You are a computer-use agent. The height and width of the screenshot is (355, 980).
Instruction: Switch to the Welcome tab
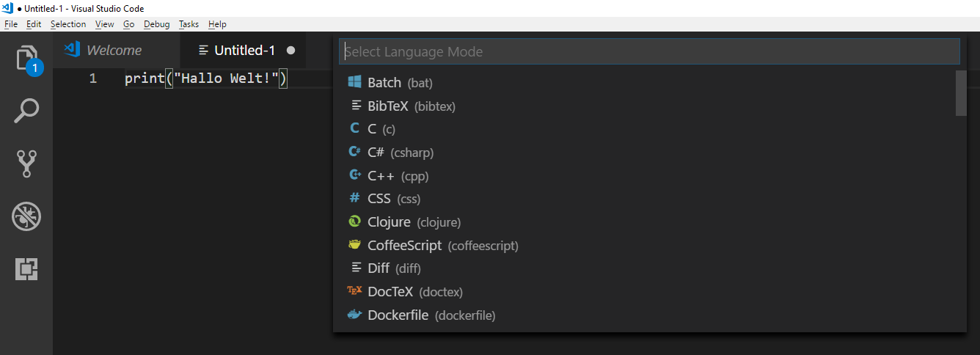point(116,51)
